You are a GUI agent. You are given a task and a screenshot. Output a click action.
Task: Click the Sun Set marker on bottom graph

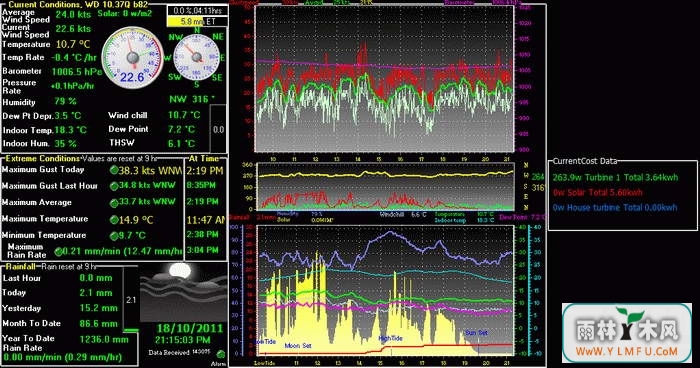(476, 333)
